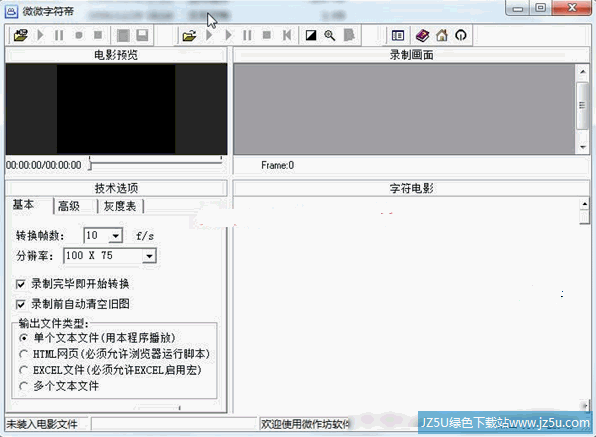
Task: Click the round record icon in preview toolbar
Action: coord(79,35)
